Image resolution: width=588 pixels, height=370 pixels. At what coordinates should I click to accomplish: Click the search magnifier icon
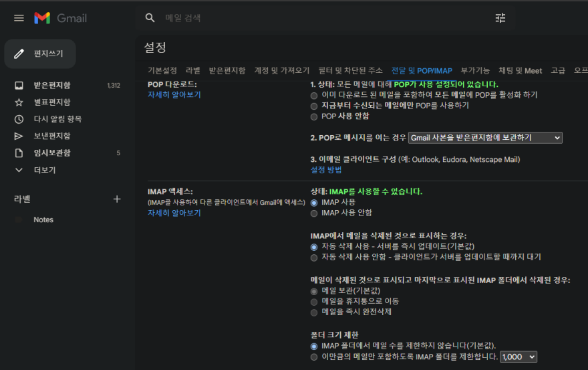[150, 17]
